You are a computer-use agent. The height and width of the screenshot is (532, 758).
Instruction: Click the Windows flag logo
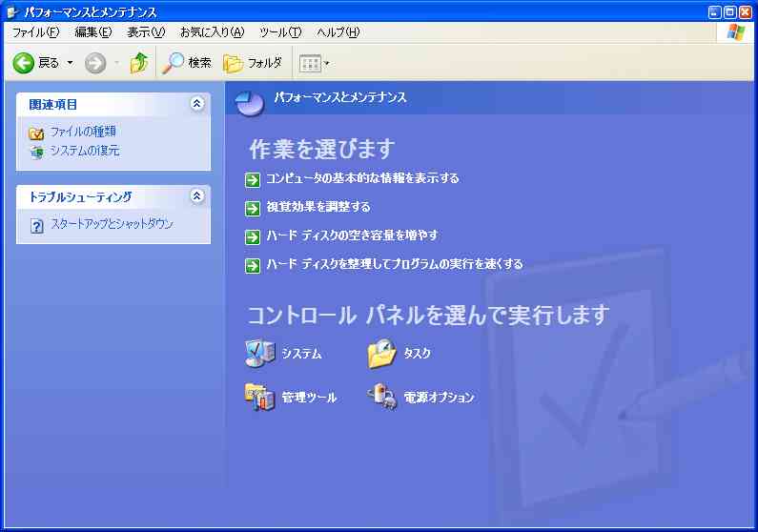pyautogui.click(x=735, y=32)
